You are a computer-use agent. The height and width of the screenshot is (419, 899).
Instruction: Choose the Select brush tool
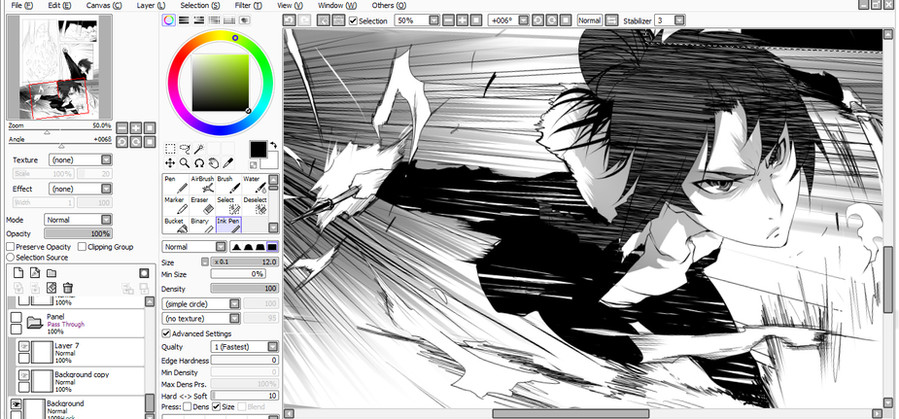click(x=228, y=205)
